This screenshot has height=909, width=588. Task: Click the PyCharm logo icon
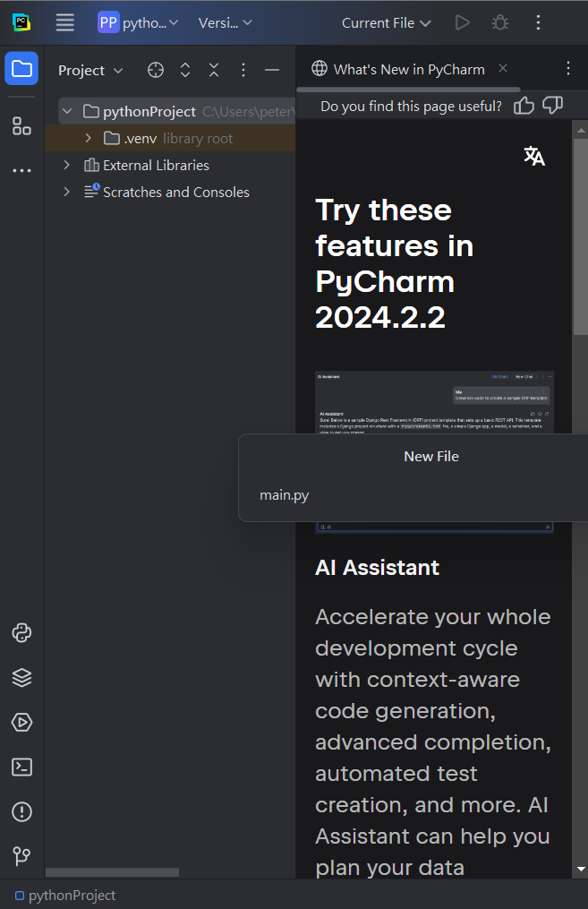[21, 22]
